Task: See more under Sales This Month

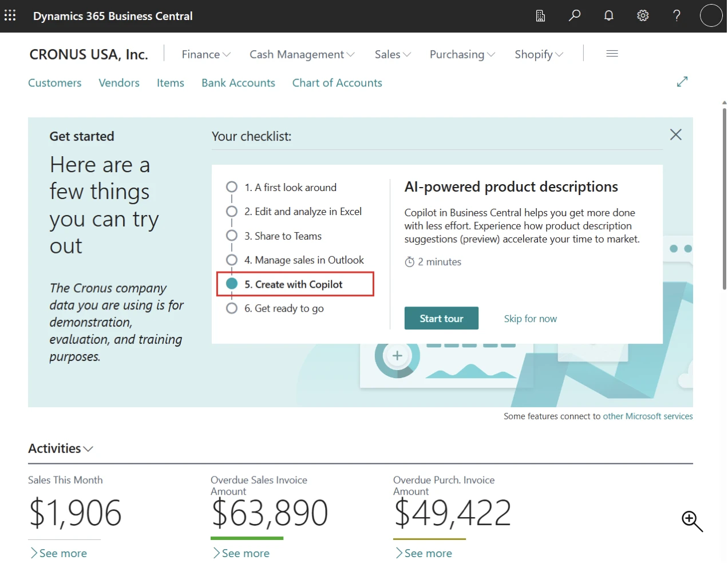Action: (x=58, y=553)
